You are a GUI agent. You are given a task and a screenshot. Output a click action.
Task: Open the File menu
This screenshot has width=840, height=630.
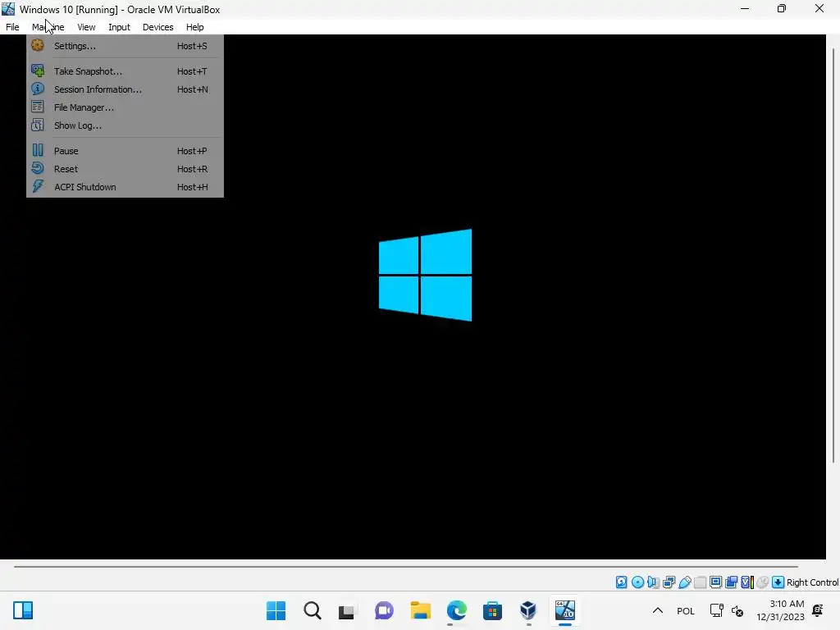point(12,27)
